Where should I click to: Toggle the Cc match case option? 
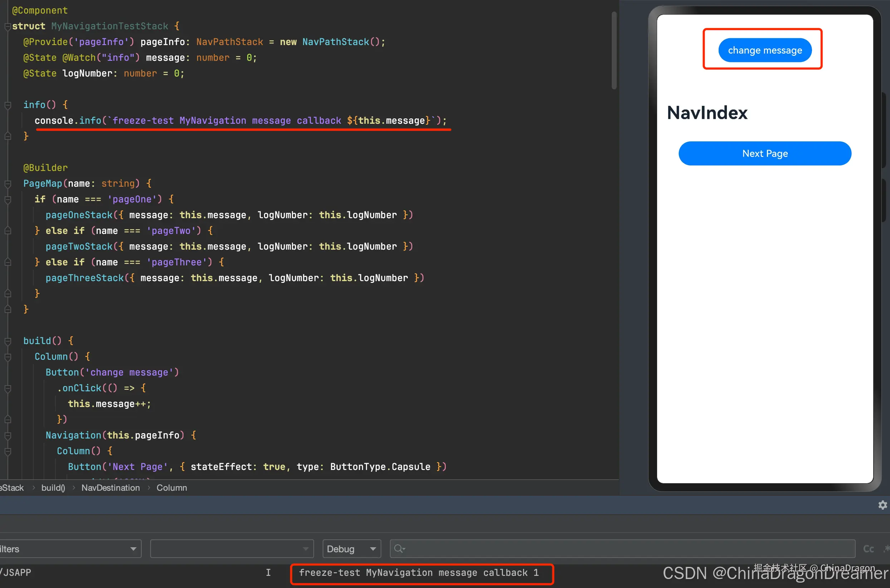point(869,549)
